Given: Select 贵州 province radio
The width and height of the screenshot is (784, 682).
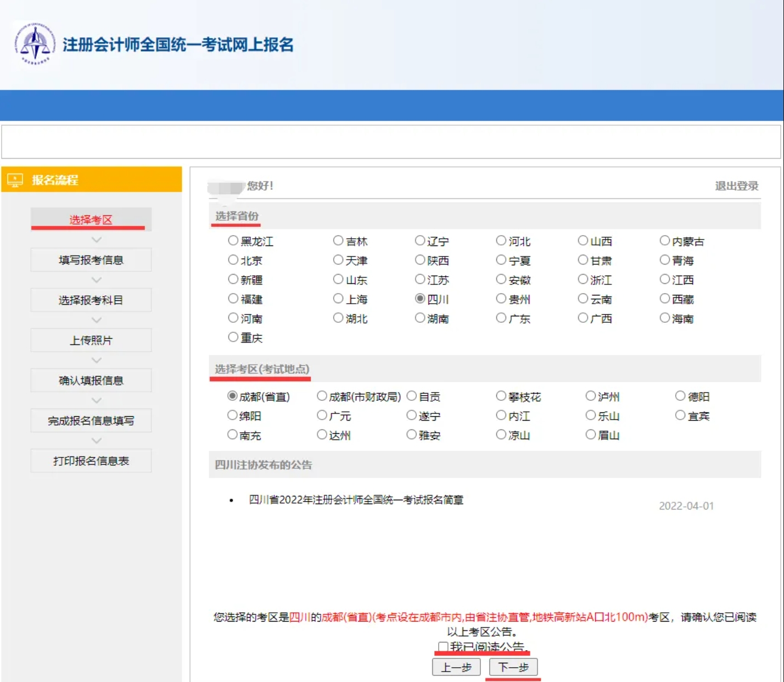Looking at the screenshot, I should point(501,298).
